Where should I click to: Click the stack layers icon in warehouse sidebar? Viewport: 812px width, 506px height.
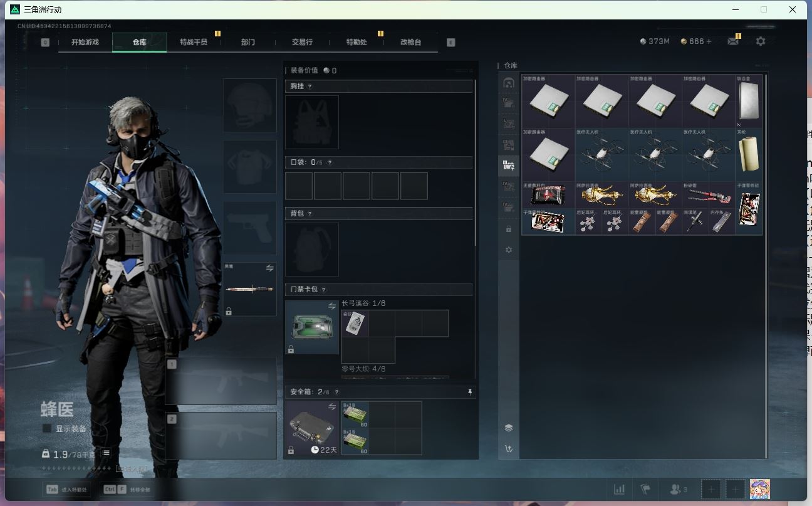coord(509,428)
